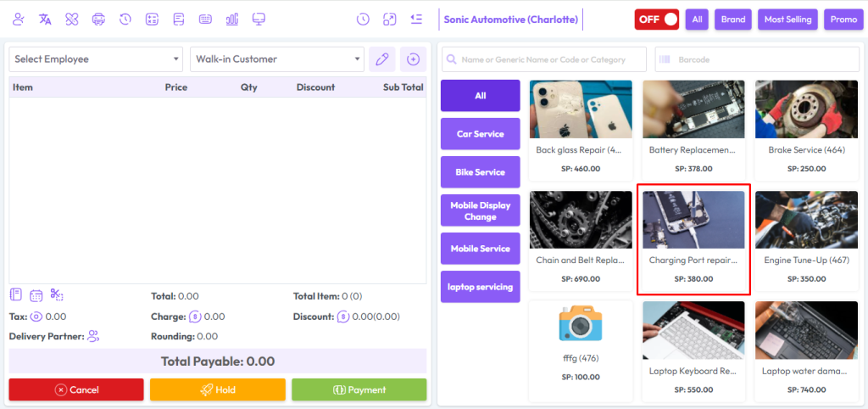868x409 pixels.
Task: Open the keyboard shortcuts icon
Action: pos(205,20)
